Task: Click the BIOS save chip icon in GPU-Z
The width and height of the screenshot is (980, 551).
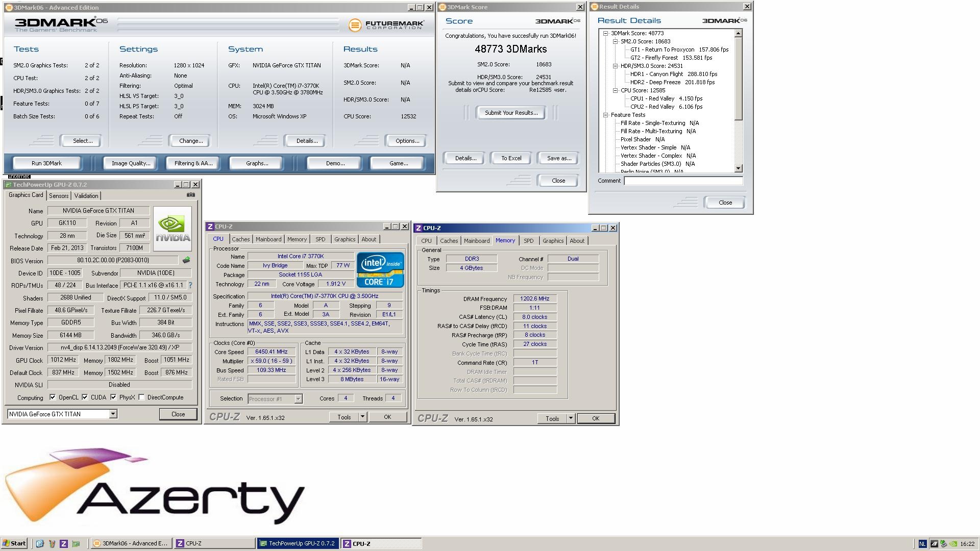Action: point(186,260)
